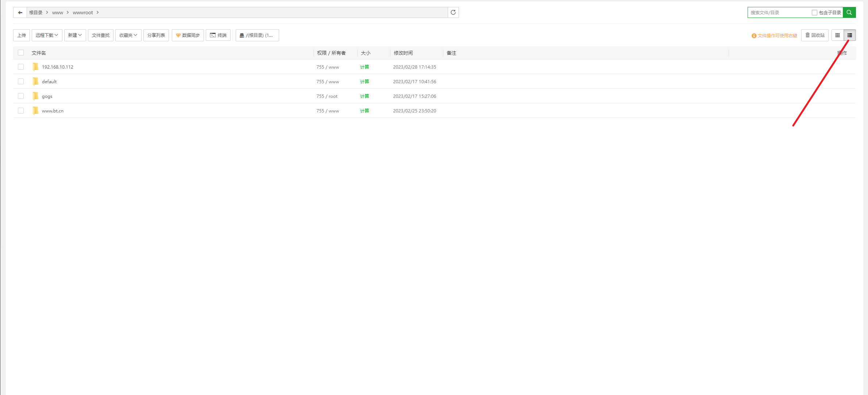
Task: Enable 包含子目录 include subdirectories checkbox
Action: (x=814, y=12)
